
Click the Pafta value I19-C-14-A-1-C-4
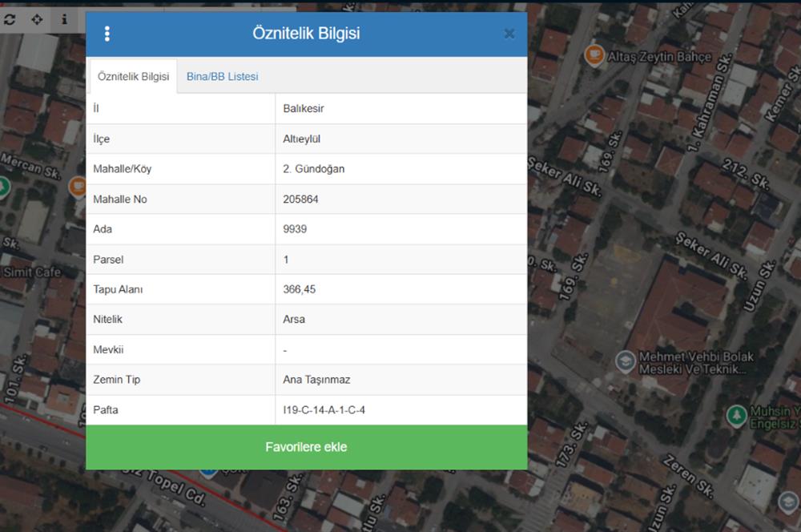click(324, 410)
